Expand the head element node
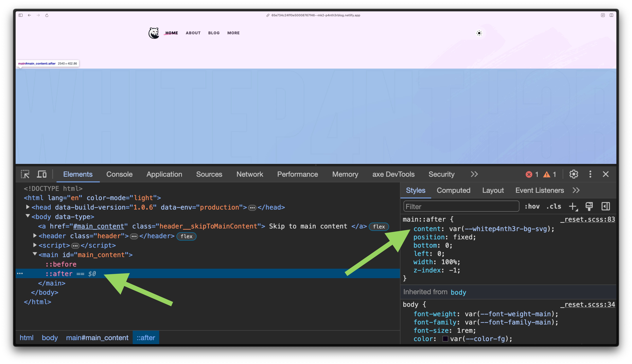 coord(28,207)
